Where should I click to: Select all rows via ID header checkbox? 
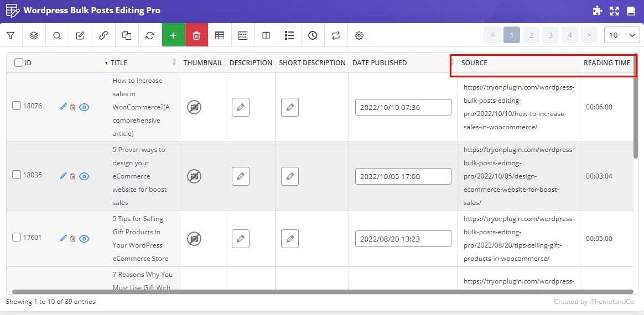pos(18,62)
